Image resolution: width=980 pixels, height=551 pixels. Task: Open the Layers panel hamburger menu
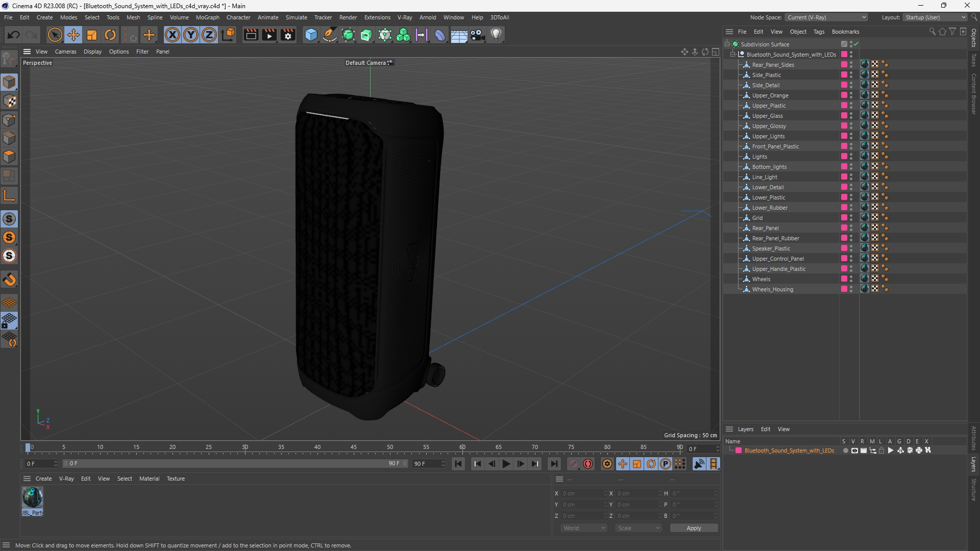pos(729,429)
